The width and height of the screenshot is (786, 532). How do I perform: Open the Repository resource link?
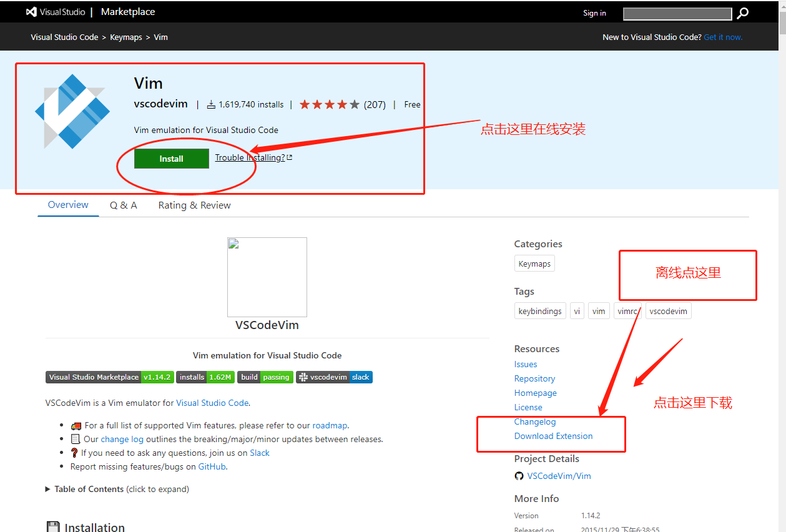(x=534, y=378)
